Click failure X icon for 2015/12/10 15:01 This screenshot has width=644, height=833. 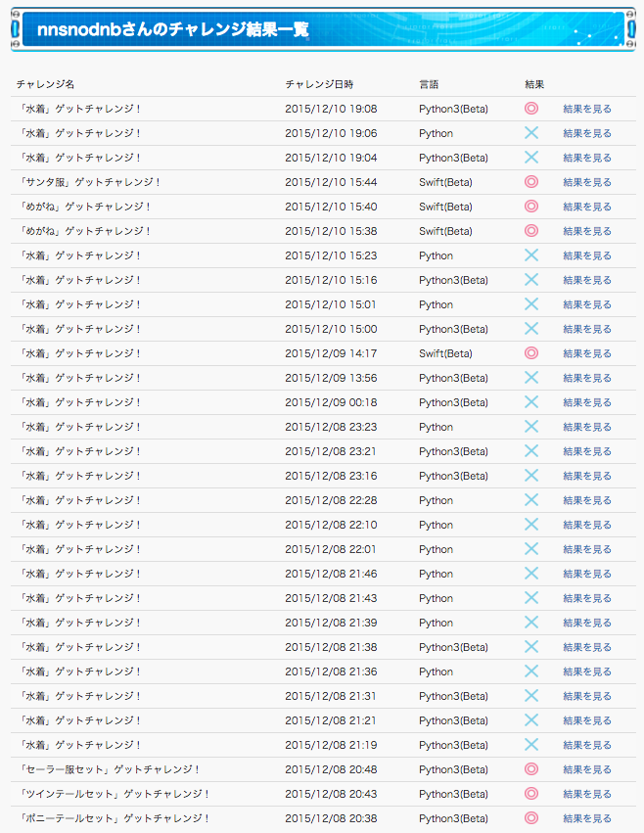pyautogui.click(x=531, y=303)
